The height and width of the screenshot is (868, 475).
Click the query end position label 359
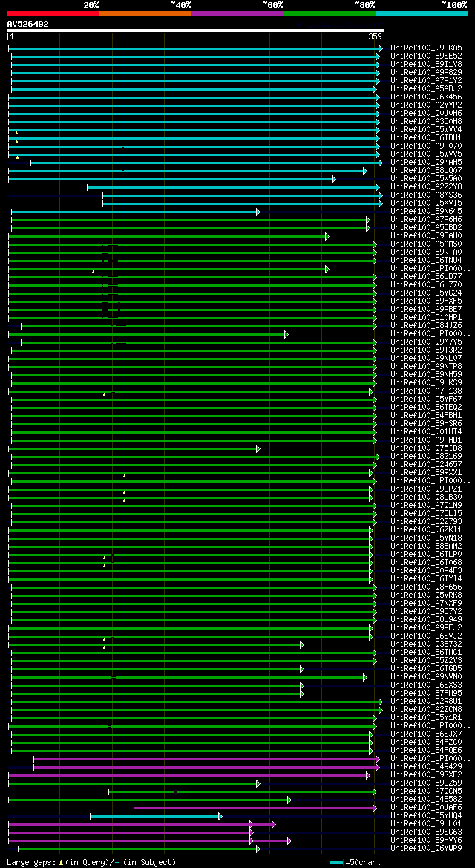pyautogui.click(x=375, y=36)
